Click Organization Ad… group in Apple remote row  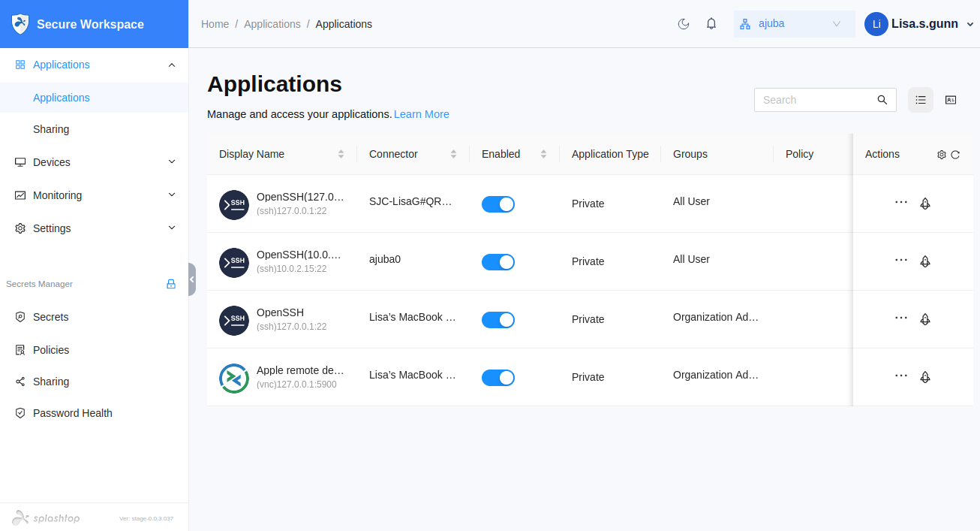coord(716,375)
